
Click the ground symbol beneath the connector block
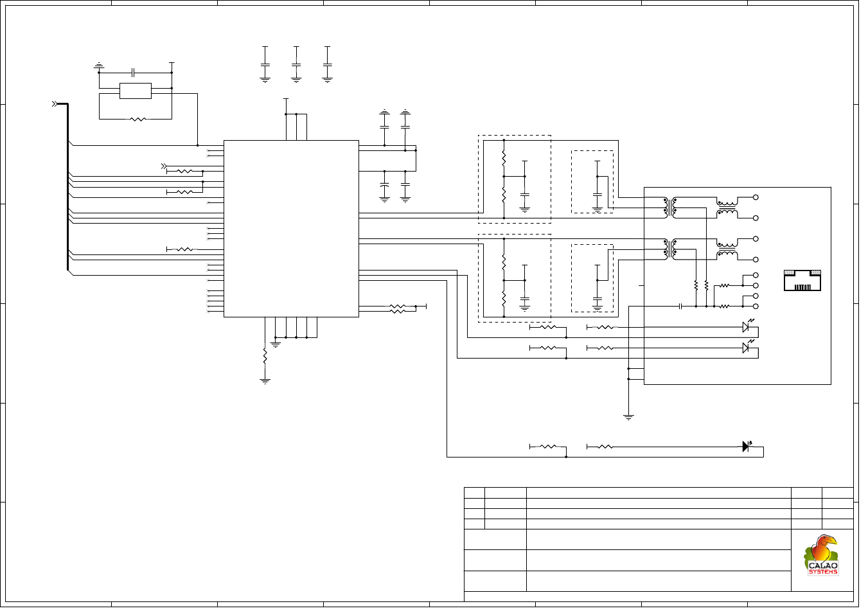[628, 417]
